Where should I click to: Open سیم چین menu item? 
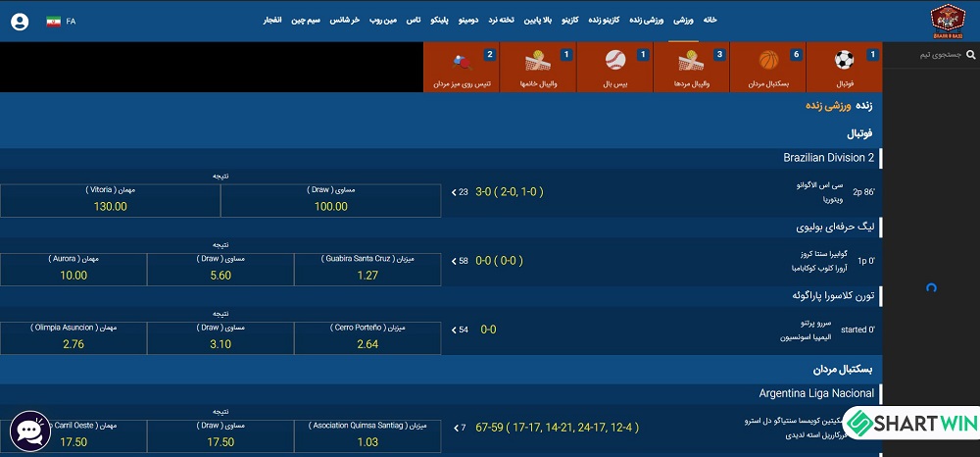coord(306,20)
